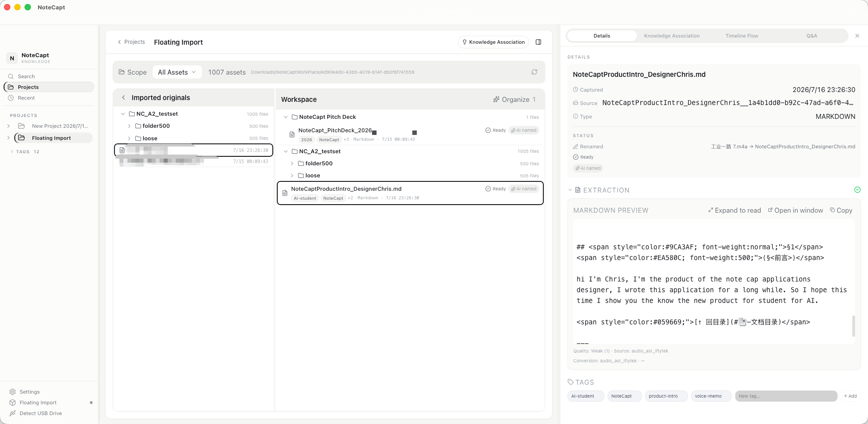Image resolution: width=868 pixels, height=424 pixels.
Task: Expand folder500 in Imported originals
Action: click(x=129, y=126)
